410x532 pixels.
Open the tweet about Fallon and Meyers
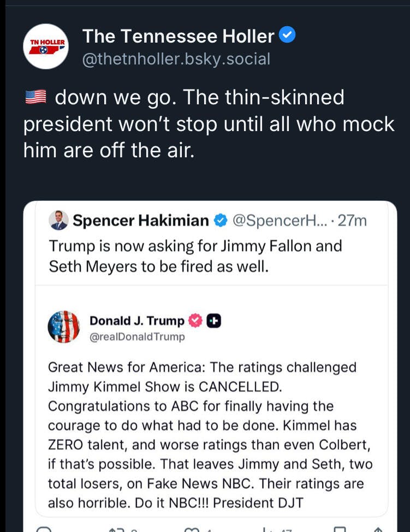pyautogui.click(x=195, y=256)
